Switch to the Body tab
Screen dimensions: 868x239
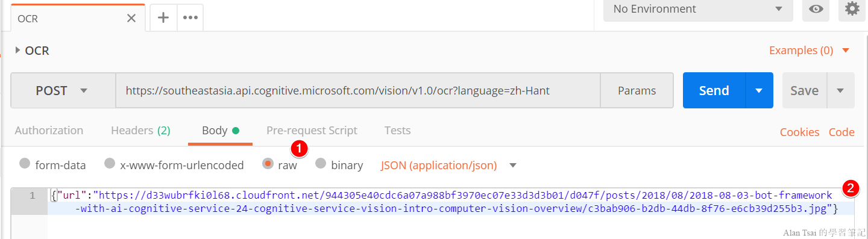pyautogui.click(x=220, y=131)
